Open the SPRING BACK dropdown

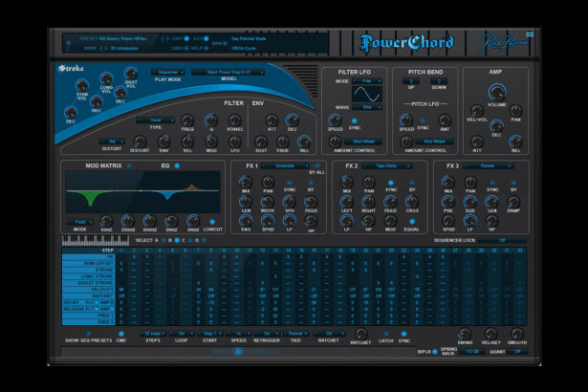(x=472, y=352)
